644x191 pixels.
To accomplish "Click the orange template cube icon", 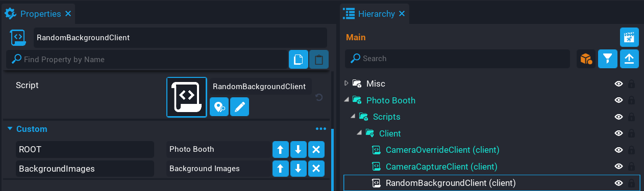I will [x=586, y=59].
